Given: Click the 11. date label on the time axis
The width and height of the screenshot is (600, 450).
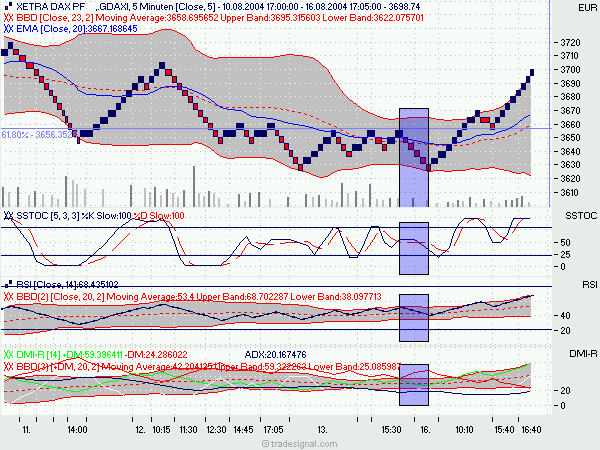Looking at the screenshot, I should tap(26, 430).
